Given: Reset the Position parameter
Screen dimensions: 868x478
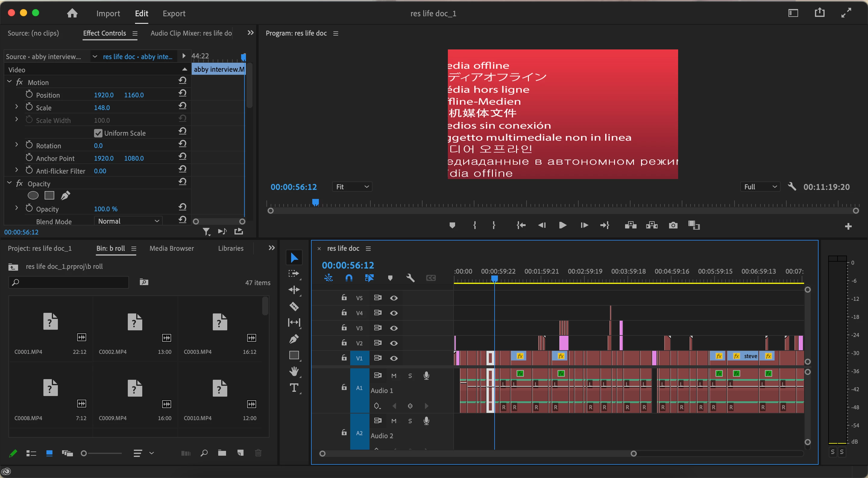Looking at the screenshot, I should (182, 93).
